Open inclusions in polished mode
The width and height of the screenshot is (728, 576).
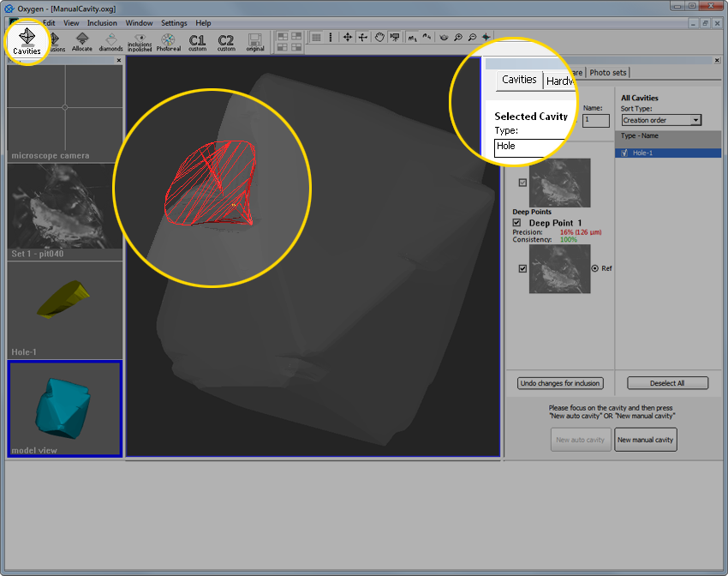pos(139,41)
